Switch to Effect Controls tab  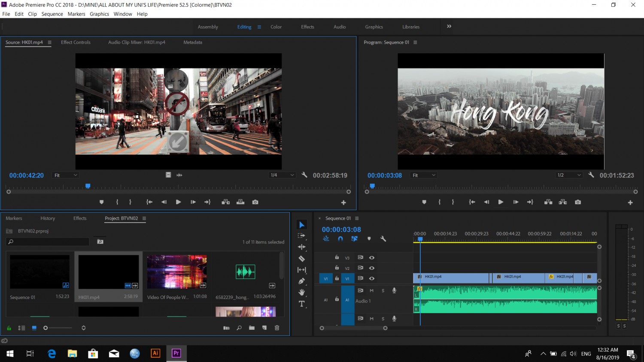tap(76, 42)
